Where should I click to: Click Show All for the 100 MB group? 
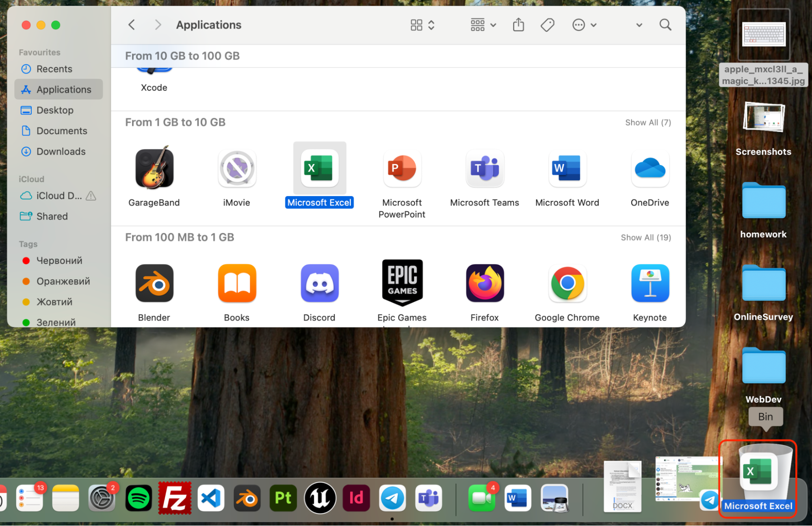(x=645, y=237)
